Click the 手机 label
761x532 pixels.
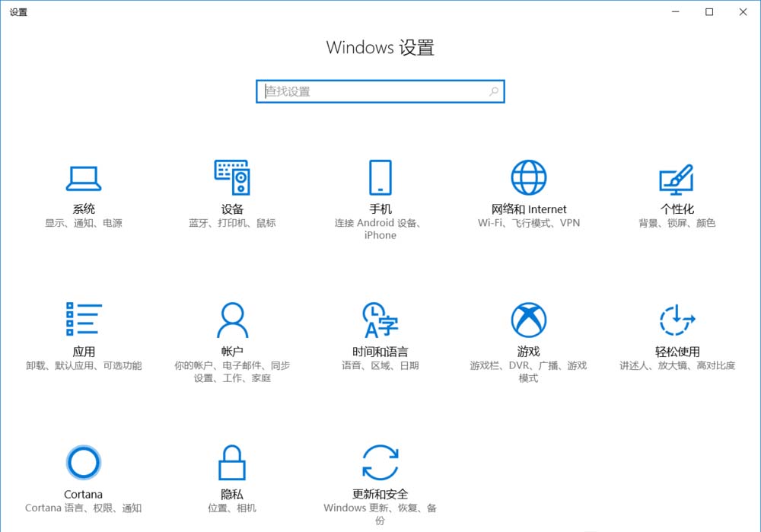[380, 209]
